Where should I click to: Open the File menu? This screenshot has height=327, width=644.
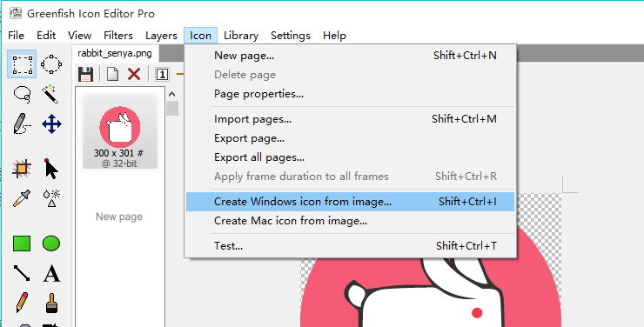(16, 36)
